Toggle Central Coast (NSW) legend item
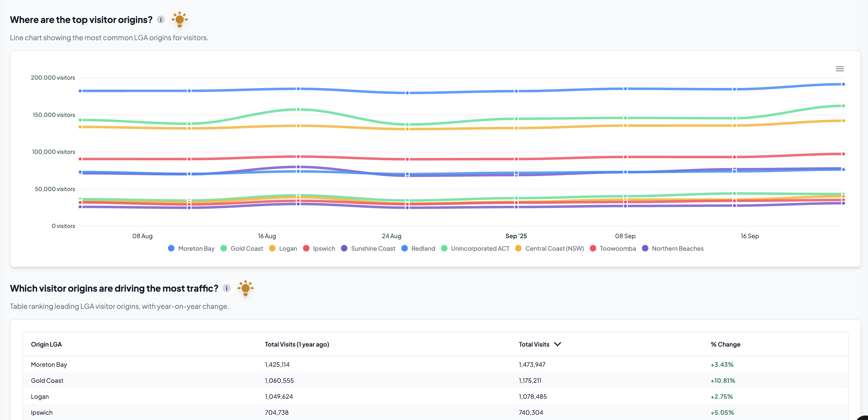This screenshot has height=420, width=868. click(x=554, y=248)
